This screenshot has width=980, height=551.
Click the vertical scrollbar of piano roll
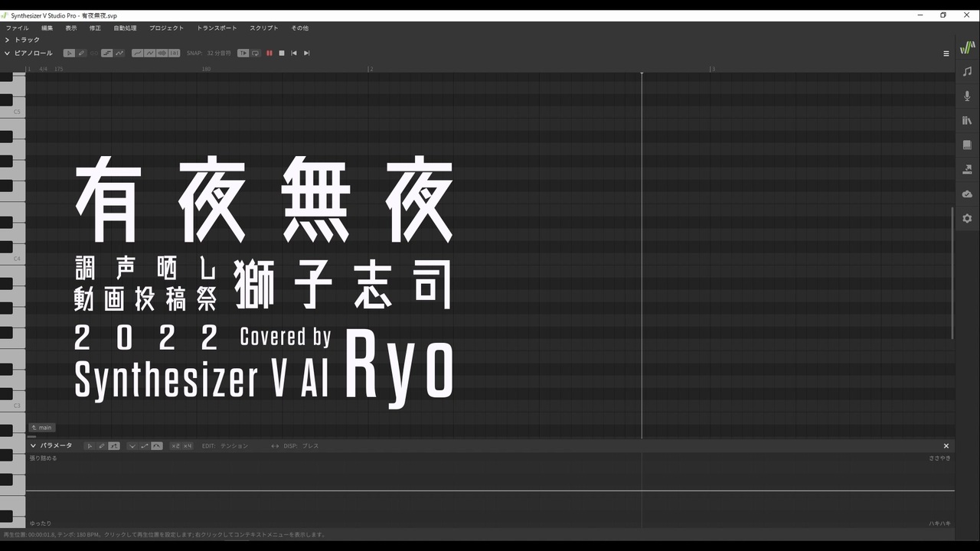952,272
